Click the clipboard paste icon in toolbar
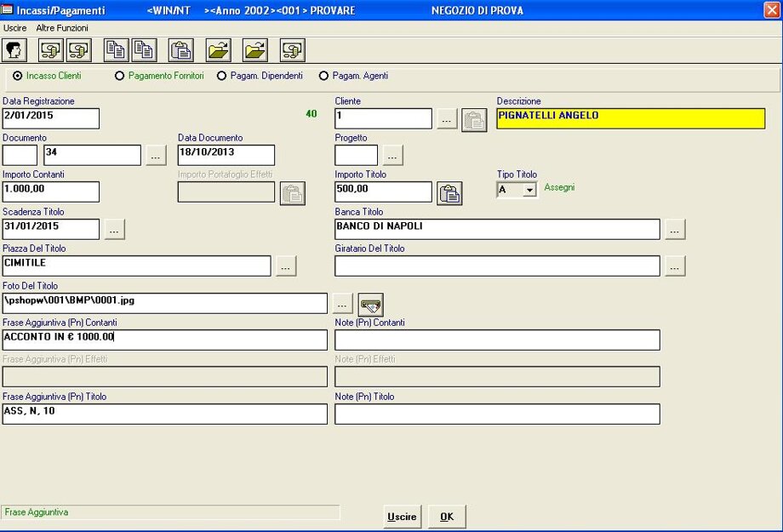Viewport: 783px width, 532px height. click(x=180, y=50)
